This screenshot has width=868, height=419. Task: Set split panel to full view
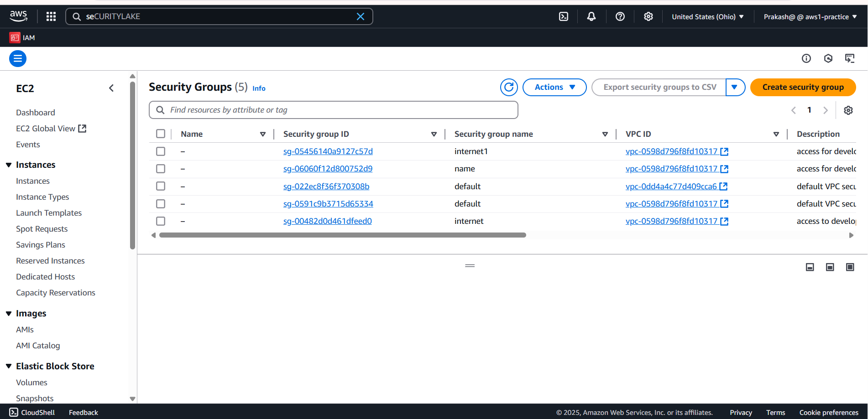[x=850, y=267]
